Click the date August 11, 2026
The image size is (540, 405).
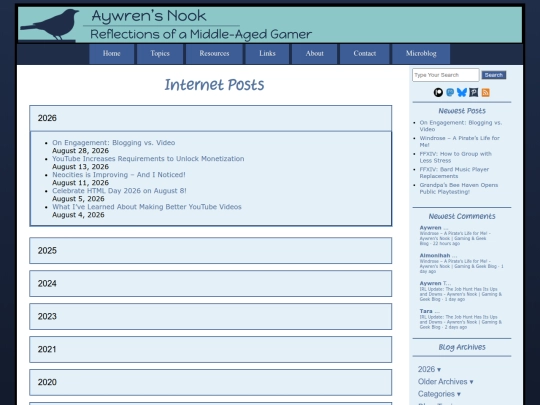80,183
